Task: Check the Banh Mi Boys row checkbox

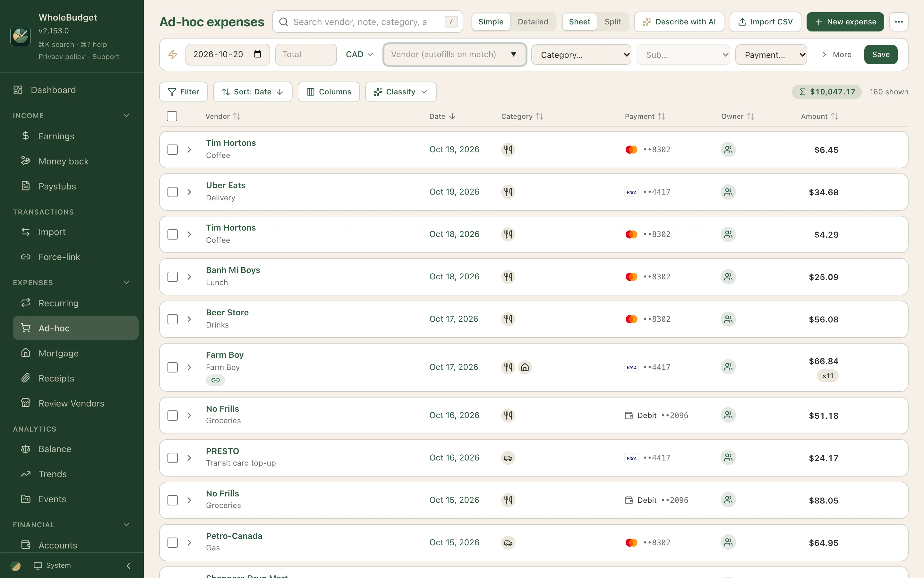Action: tap(173, 277)
